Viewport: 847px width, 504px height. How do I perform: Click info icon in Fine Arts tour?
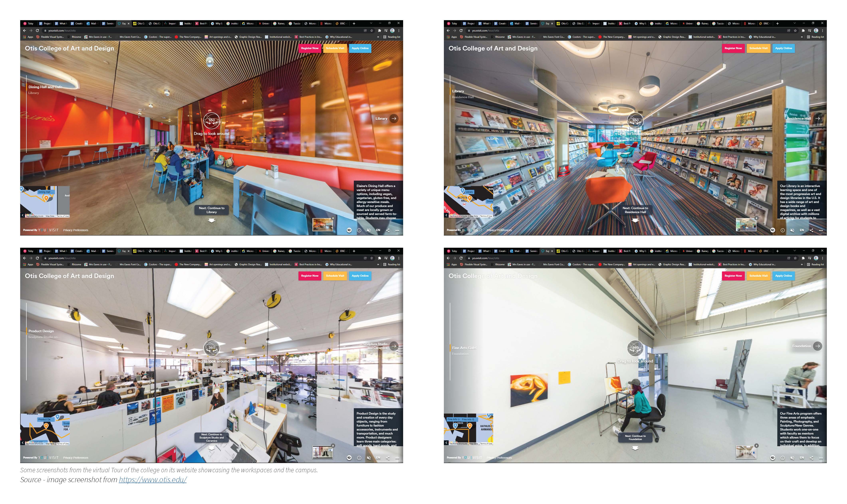pyautogui.click(x=783, y=458)
